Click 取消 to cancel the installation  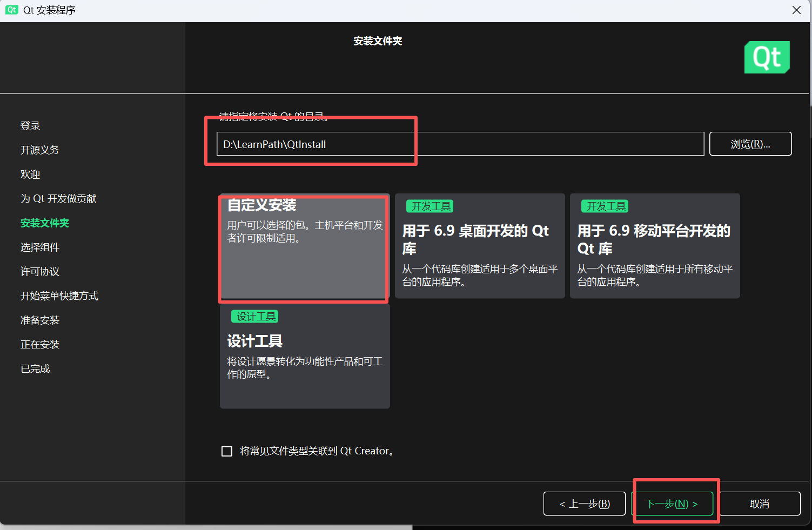[760, 503]
